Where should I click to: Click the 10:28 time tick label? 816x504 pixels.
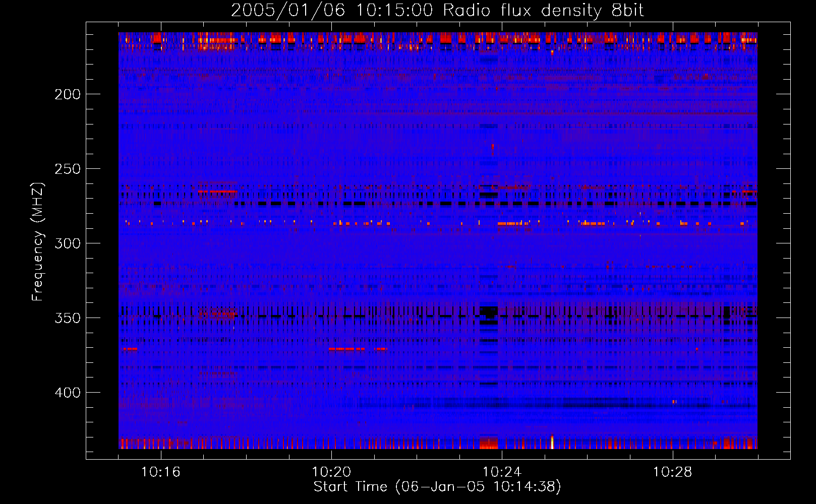[672, 472]
